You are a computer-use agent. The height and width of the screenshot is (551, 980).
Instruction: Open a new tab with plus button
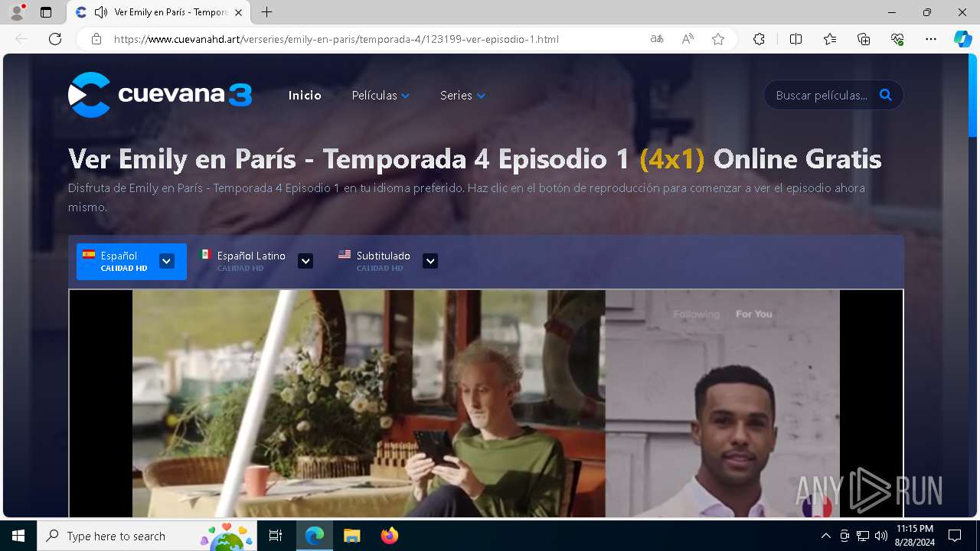(266, 12)
